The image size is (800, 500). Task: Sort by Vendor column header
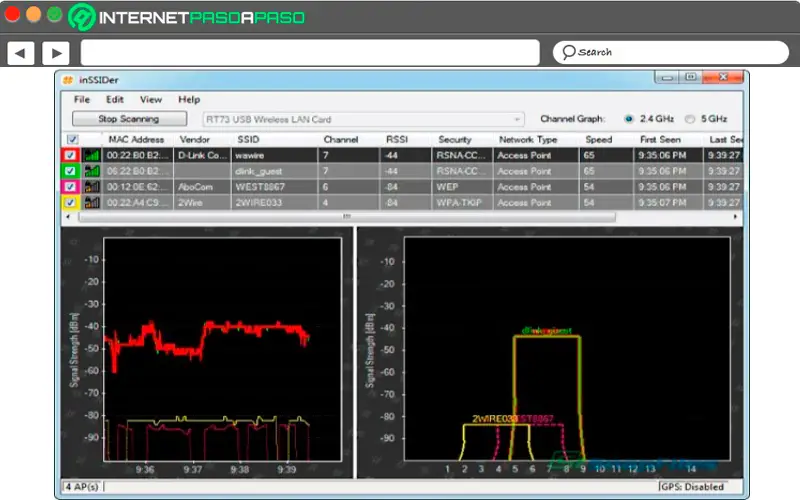[194, 140]
